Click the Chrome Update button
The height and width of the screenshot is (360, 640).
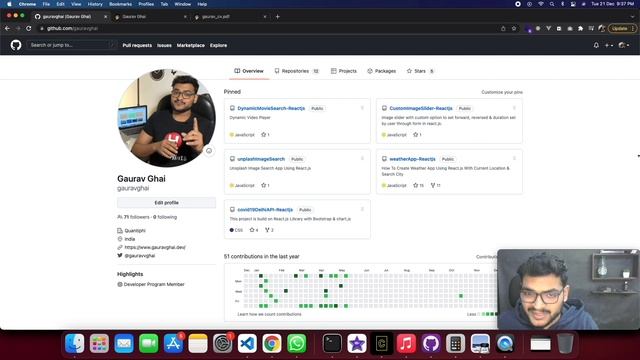point(619,29)
